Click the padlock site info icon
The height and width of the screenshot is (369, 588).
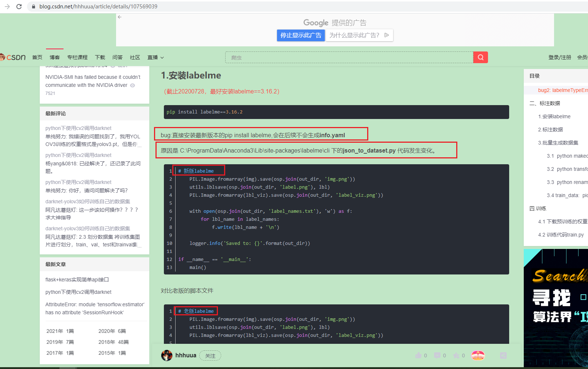[x=34, y=7]
